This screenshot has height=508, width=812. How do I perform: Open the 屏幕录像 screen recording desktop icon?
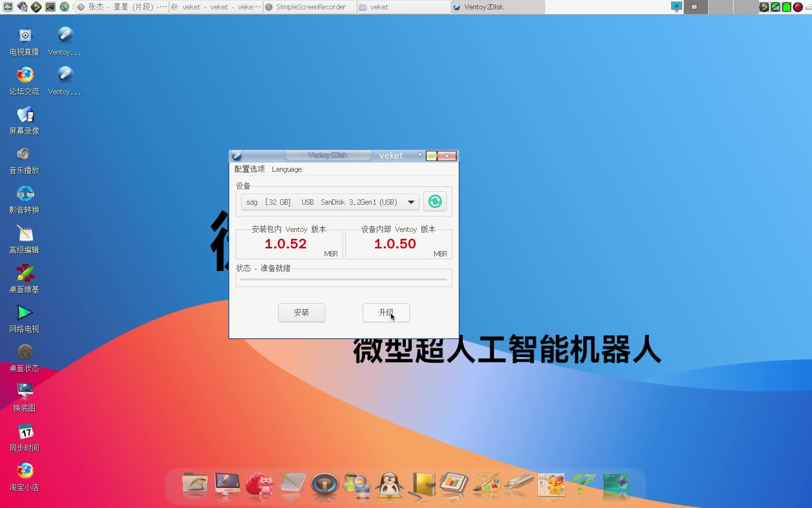pos(24,114)
